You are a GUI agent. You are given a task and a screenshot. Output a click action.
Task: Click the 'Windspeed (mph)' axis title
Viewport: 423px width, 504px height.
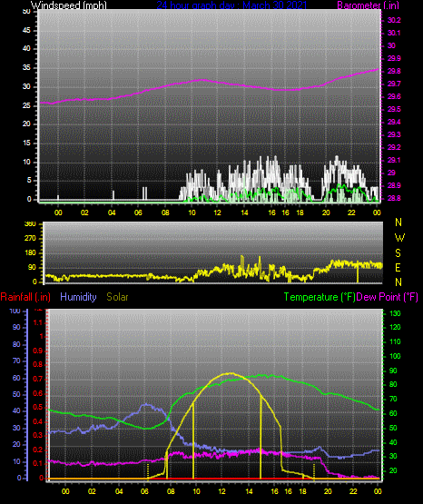(x=69, y=5)
